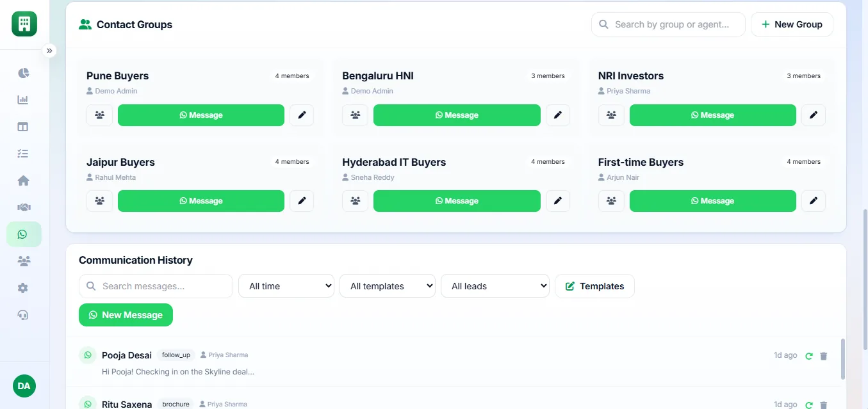Open the handshake deals sidebar icon

pyautogui.click(x=24, y=207)
